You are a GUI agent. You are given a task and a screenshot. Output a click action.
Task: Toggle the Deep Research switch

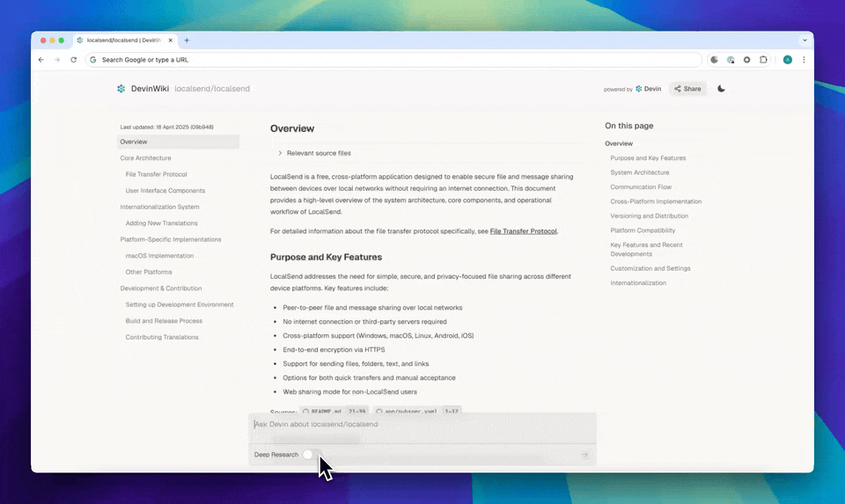(311, 455)
